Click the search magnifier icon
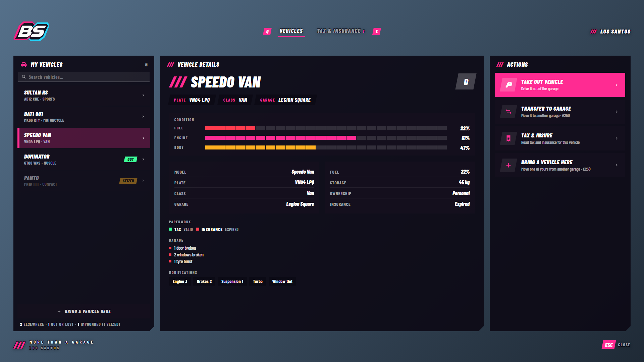644x362 pixels. coord(24,77)
